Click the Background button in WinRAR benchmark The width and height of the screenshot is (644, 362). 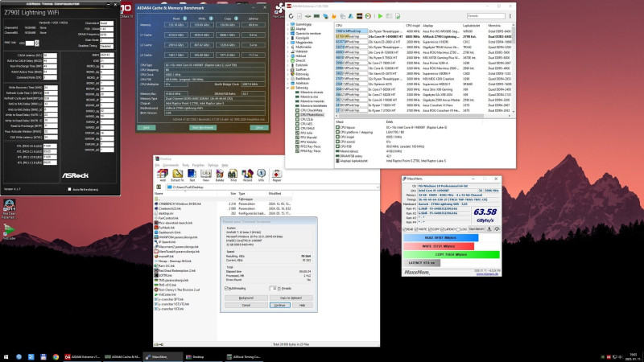click(x=246, y=298)
